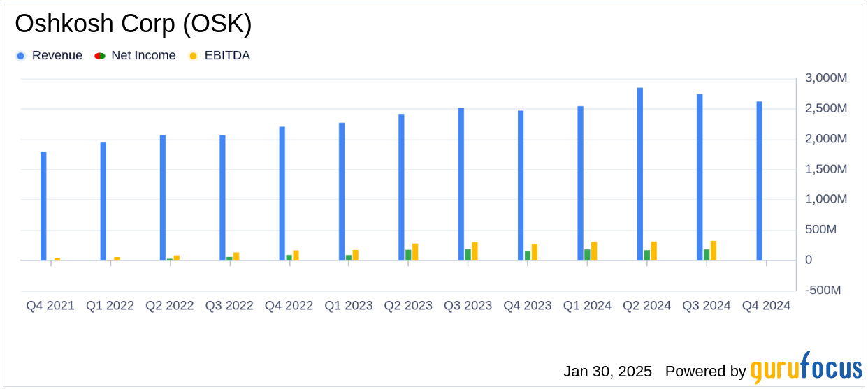
Task: Click the Q2 2024 x-axis label
Action: coord(647,306)
